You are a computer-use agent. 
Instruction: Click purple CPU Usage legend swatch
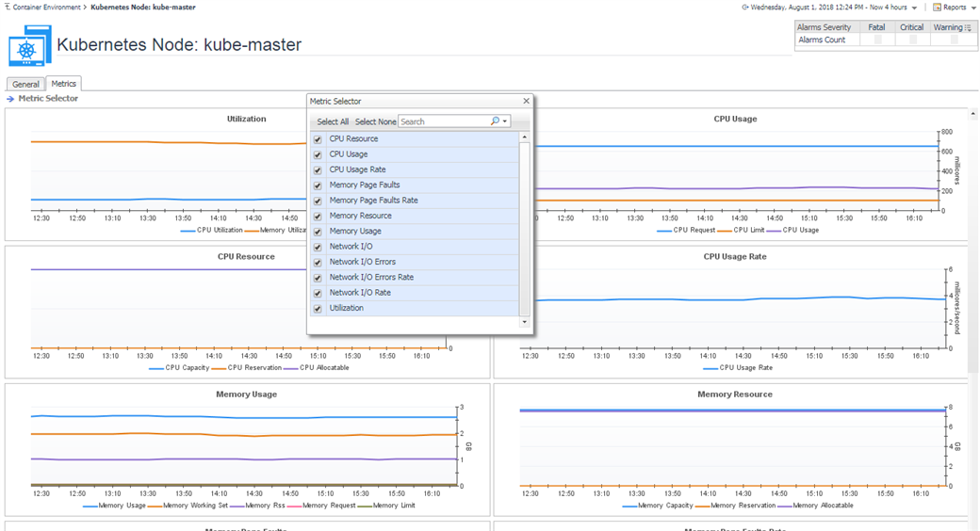click(x=774, y=231)
